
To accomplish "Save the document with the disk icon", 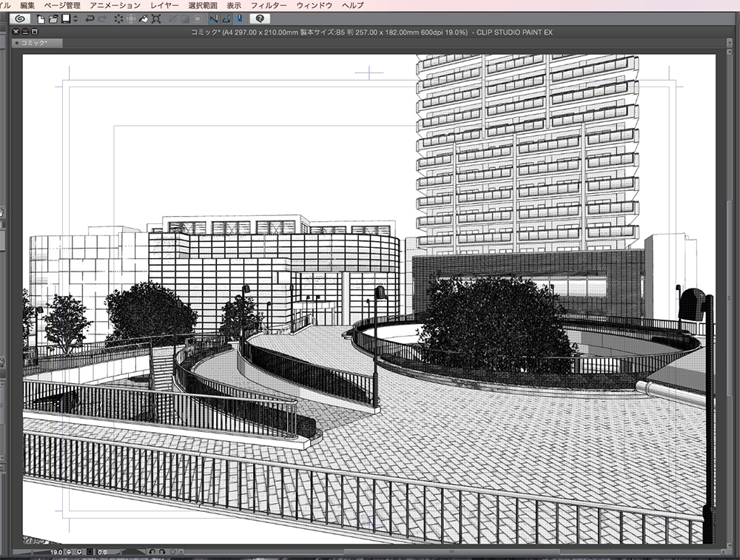I will coord(66,19).
